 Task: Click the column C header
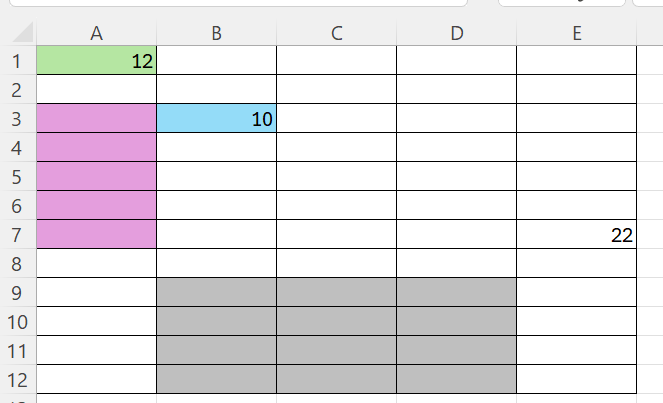(x=336, y=33)
